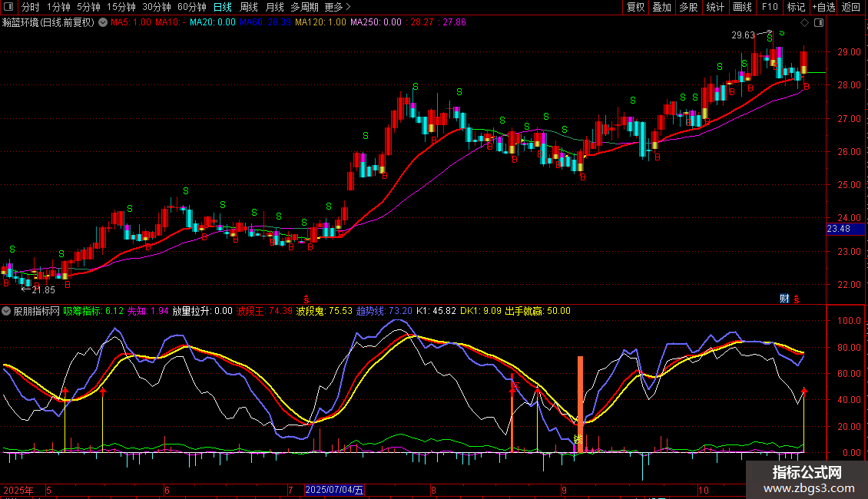Click the 复权 adjustment button
This screenshot has height=499, width=868.
(x=635, y=7)
